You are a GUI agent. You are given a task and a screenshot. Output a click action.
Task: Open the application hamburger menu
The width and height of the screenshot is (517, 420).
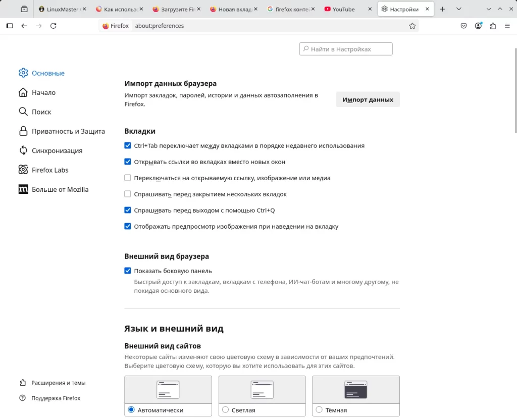click(507, 26)
